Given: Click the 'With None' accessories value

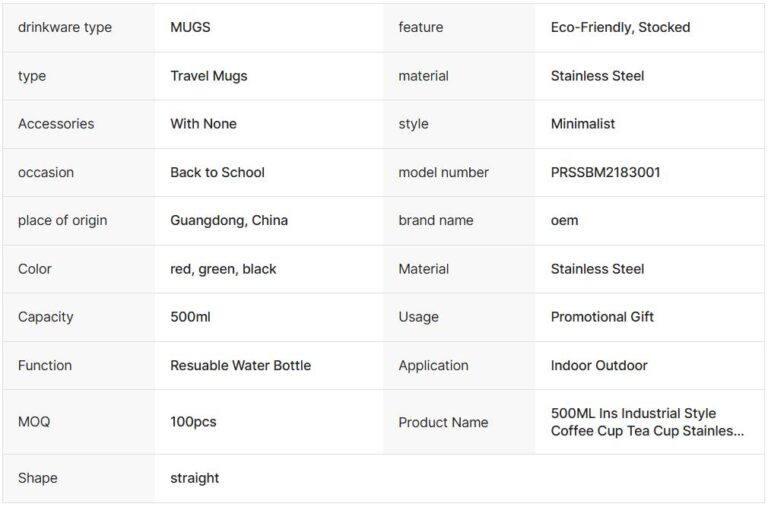Looking at the screenshot, I should pyautogui.click(x=203, y=124).
